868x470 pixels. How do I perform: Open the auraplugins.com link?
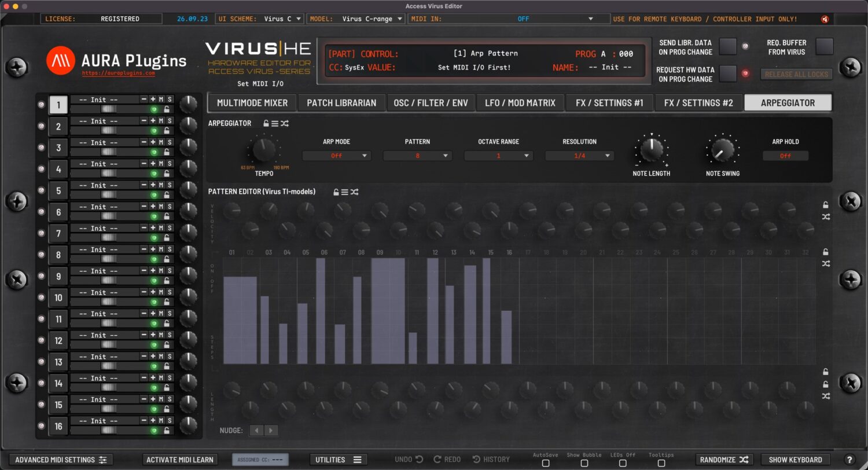[118, 74]
